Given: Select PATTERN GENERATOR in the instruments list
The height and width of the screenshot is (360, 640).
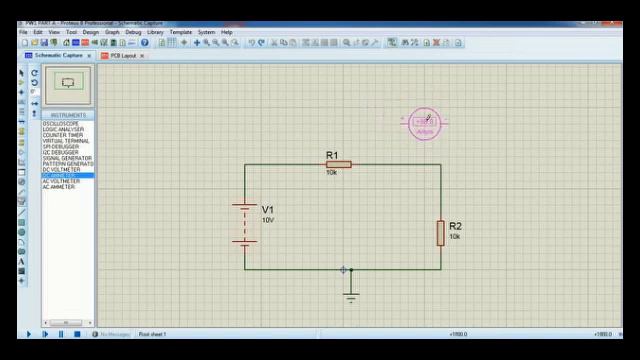Looking at the screenshot, I should 68,164.
